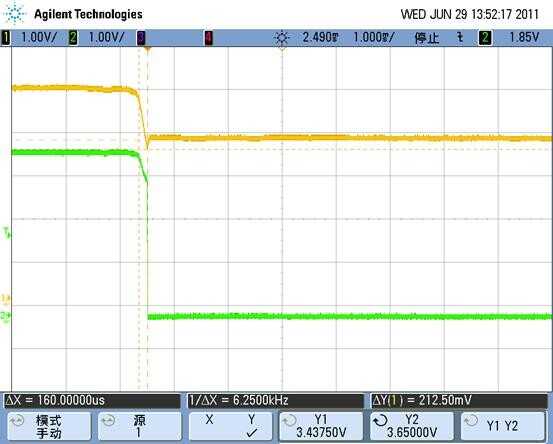Click channel 2 scale 1.00V/ value
553x444 pixels.
[106, 37]
